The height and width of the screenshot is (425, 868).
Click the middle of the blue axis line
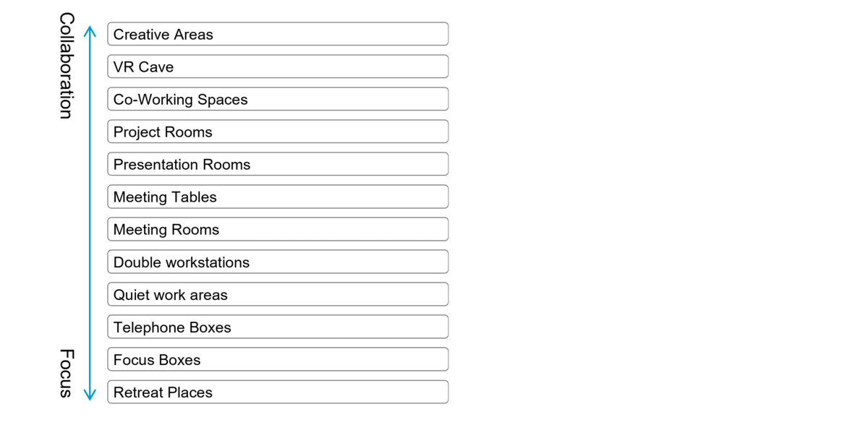(x=90, y=213)
